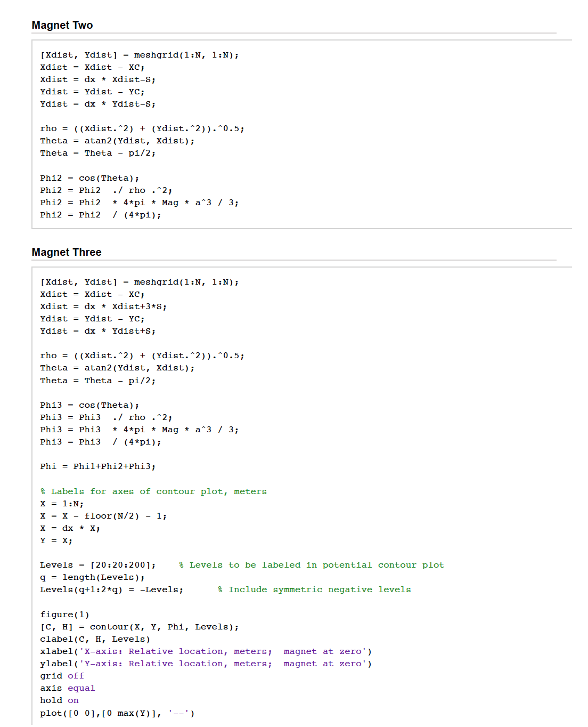Click the xlabel X-axis string line

[206, 651]
